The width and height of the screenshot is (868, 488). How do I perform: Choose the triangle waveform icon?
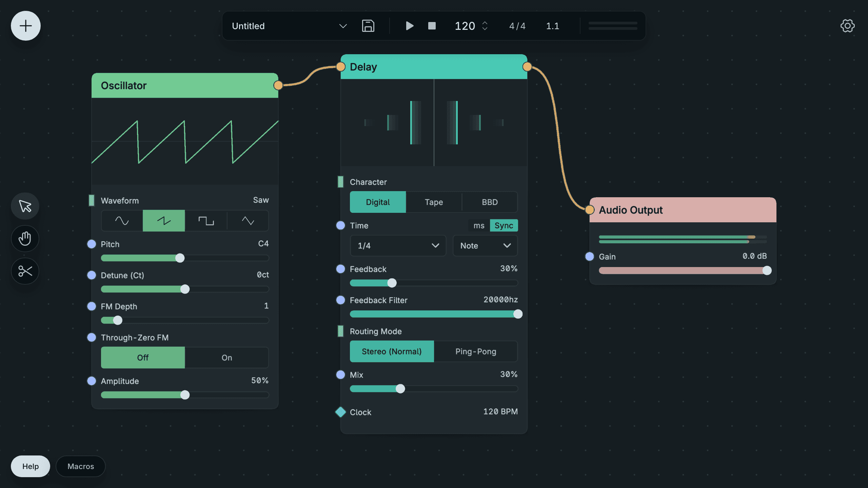click(x=248, y=221)
